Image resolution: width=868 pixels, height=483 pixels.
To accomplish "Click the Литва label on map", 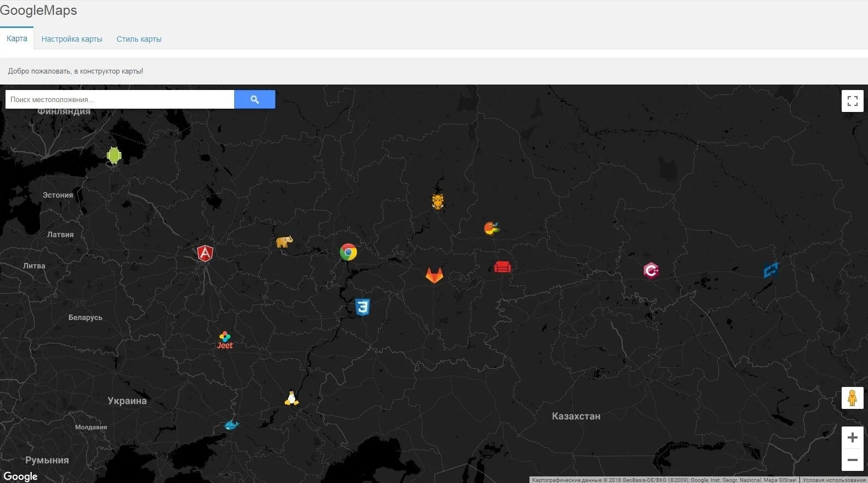I will pos(34,266).
